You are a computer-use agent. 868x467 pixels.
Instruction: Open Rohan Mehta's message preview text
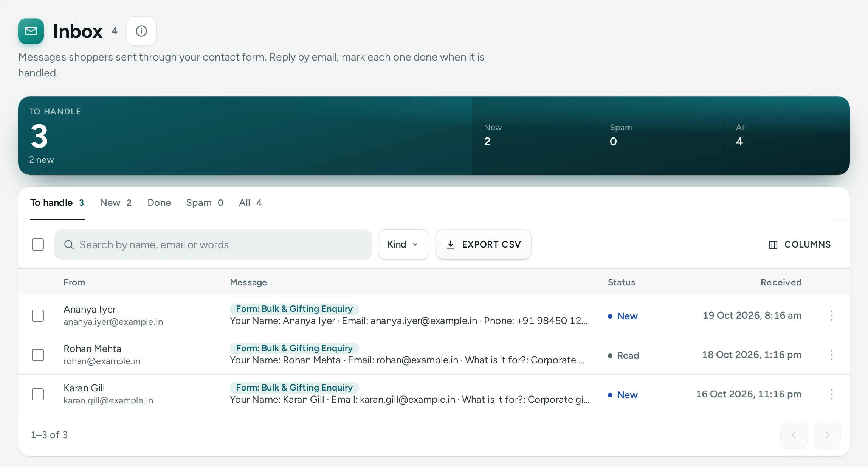click(407, 360)
